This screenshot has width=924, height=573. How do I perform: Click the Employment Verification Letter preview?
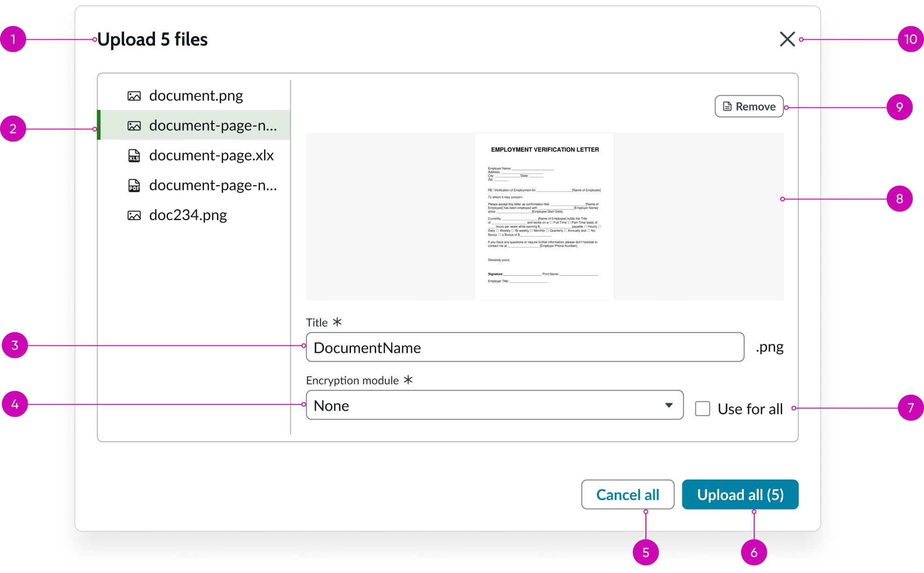pos(544,216)
